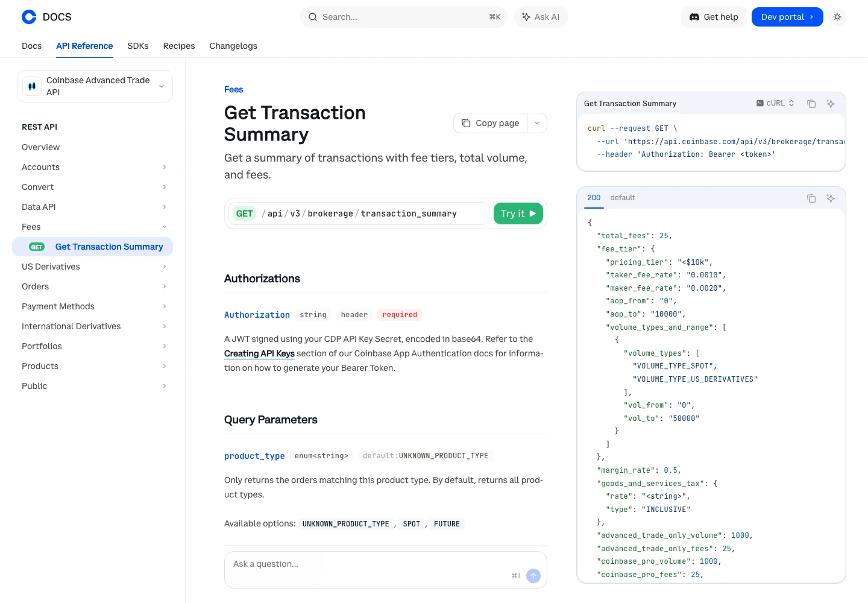Expand the Portfolios section
The height and width of the screenshot is (603, 868).
pos(95,346)
